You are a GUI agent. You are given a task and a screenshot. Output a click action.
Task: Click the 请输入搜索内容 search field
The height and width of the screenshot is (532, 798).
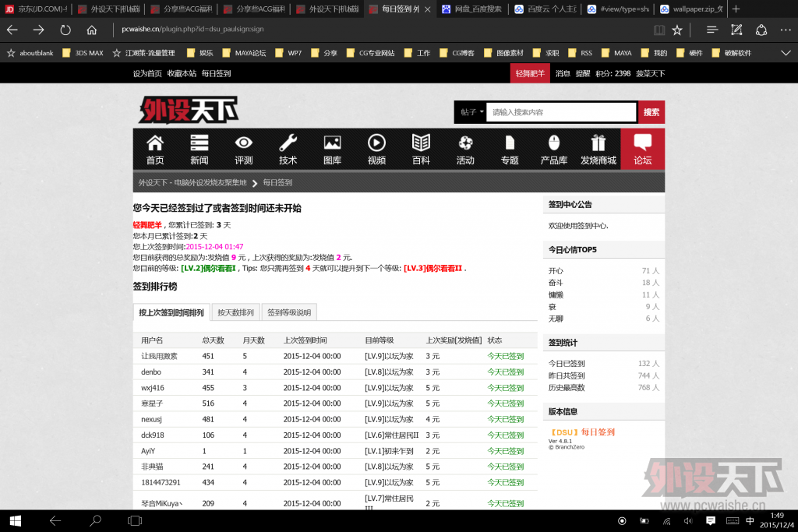(561, 112)
